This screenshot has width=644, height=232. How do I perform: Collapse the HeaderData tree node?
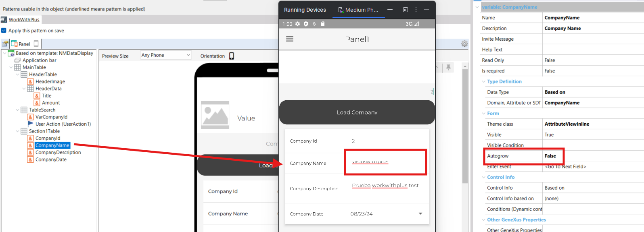[24, 89]
